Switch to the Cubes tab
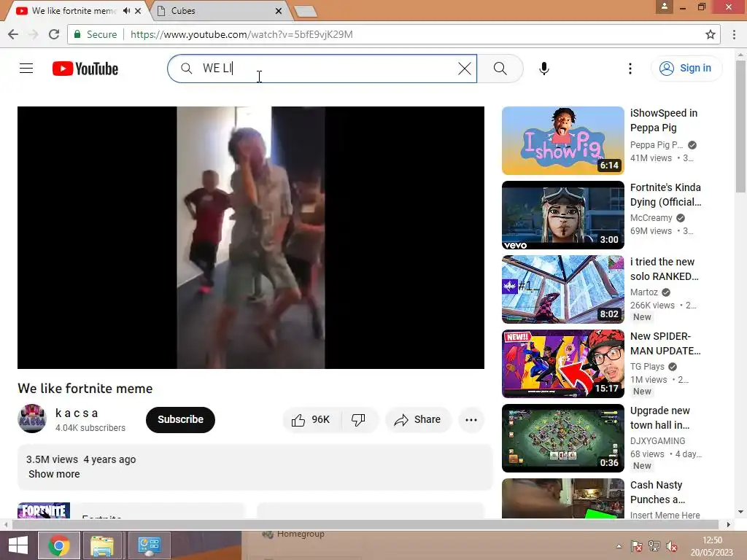The image size is (747, 560). [x=218, y=10]
